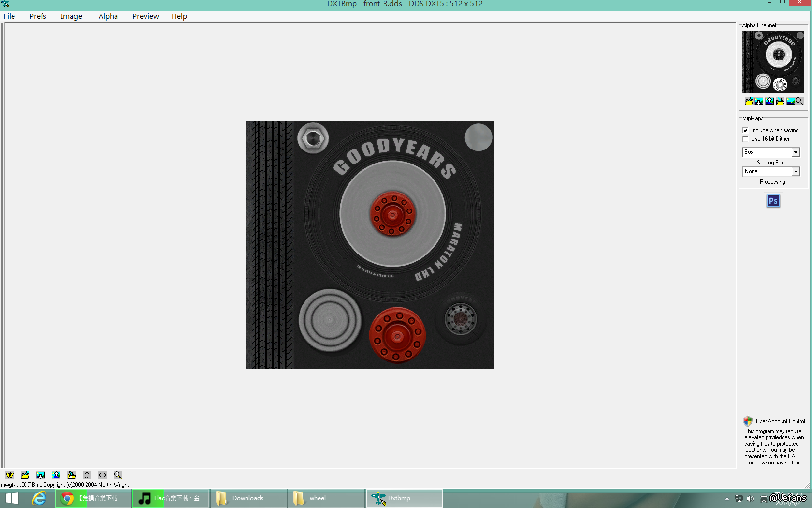This screenshot has width=812, height=508.
Task: Click the User Account Control shield icon
Action: pos(748,421)
